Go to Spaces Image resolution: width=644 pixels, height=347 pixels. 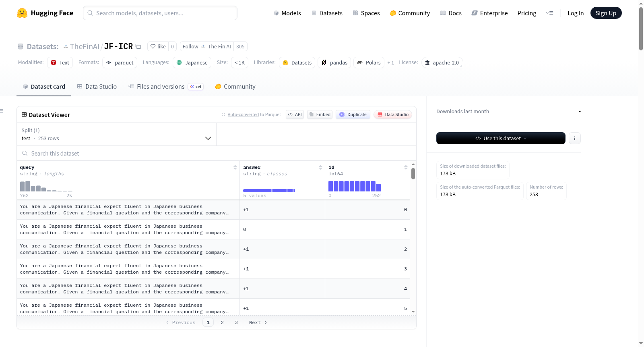[x=366, y=13]
